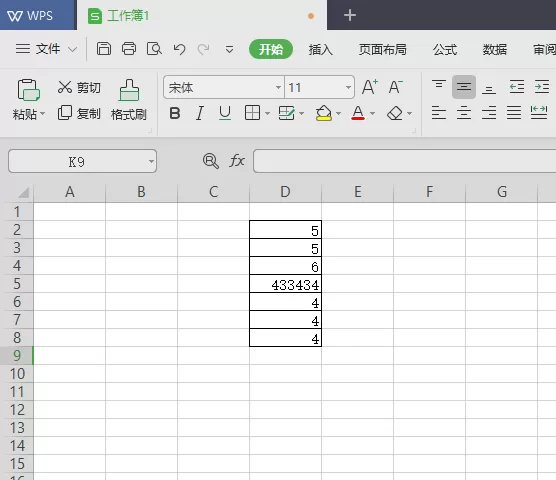Expand quick access toolbar customize arrow

[229, 50]
